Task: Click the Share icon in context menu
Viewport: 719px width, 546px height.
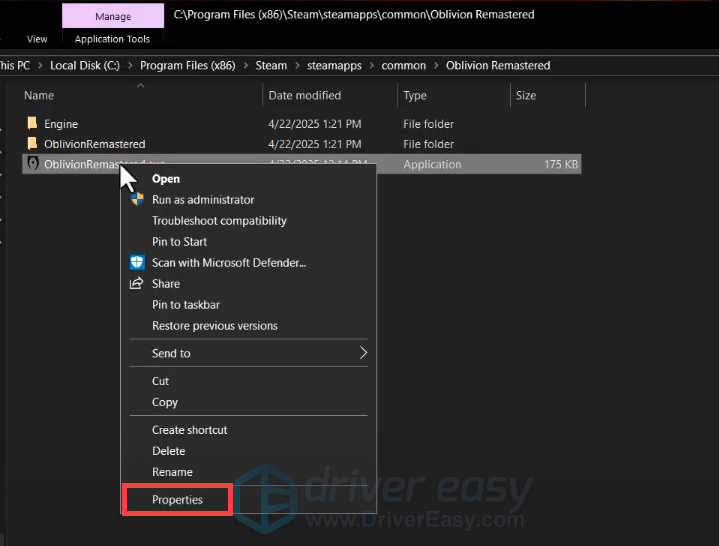Action: [x=137, y=283]
